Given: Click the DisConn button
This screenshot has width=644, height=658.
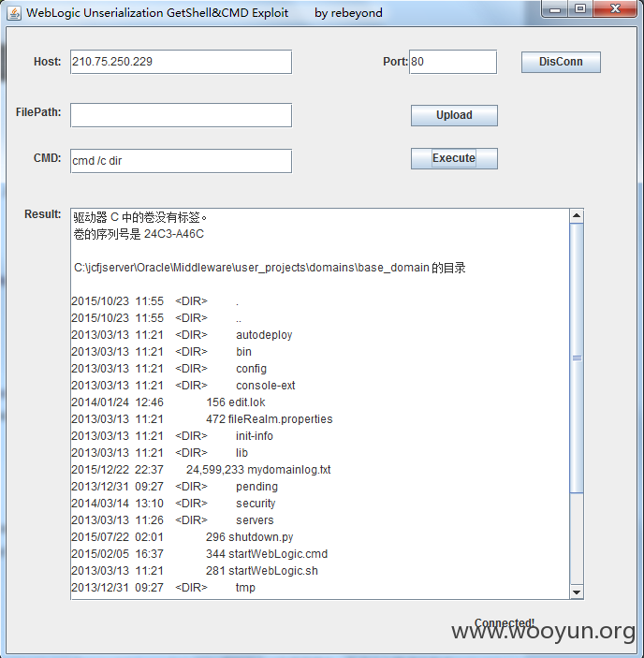Looking at the screenshot, I should (561, 62).
